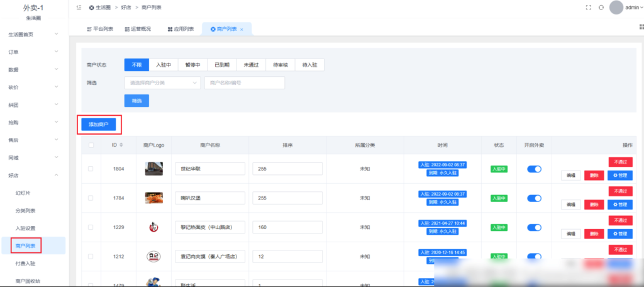Switch to the 平台列表 tab
The width and height of the screenshot is (644, 287).
click(x=100, y=29)
